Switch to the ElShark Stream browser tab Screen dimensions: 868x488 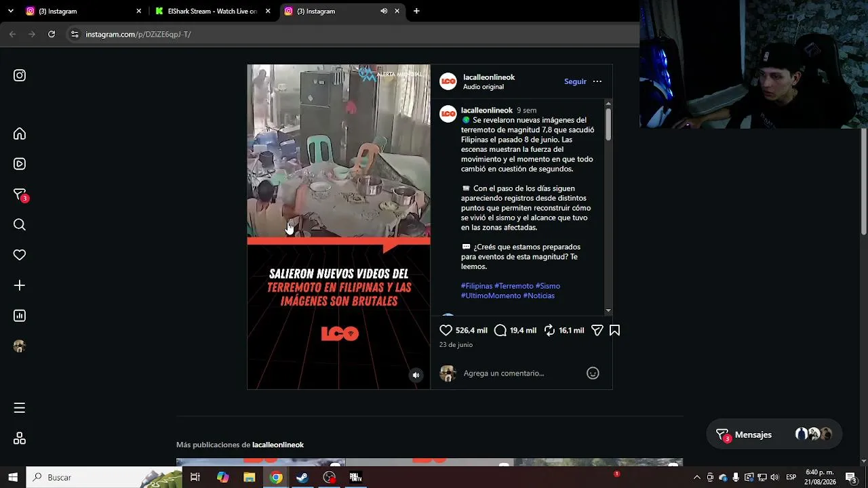point(213,11)
